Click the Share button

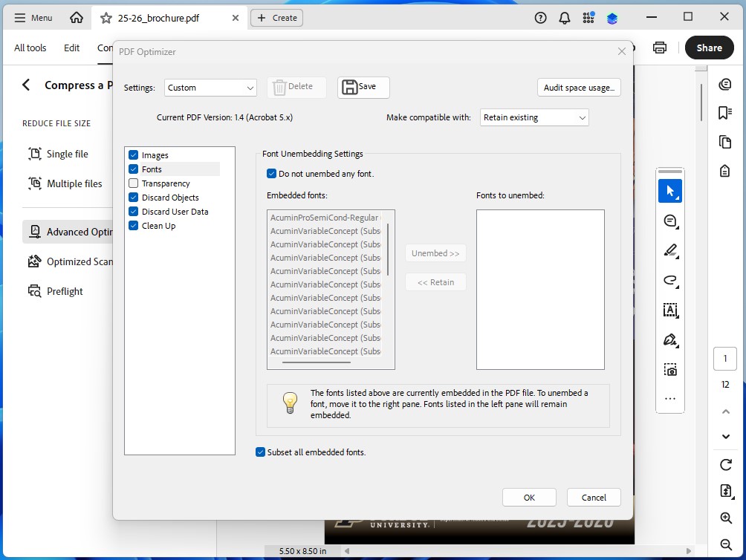tap(709, 48)
